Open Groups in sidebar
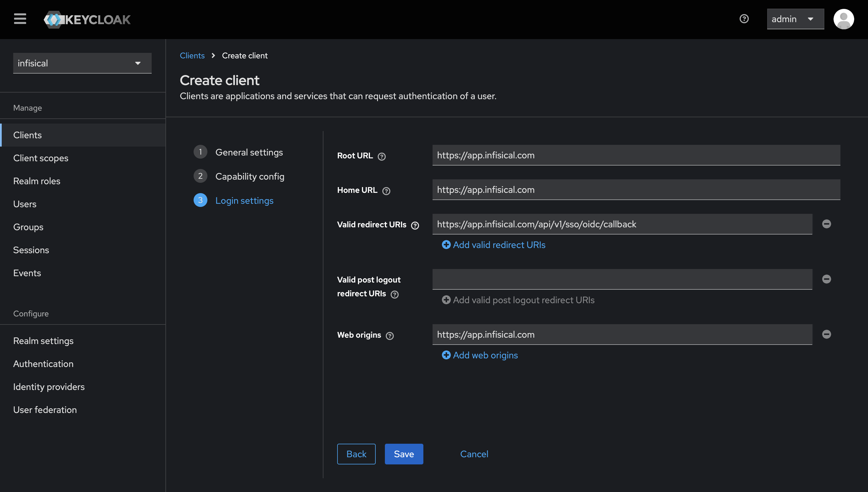The height and width of the screenshot is (492, 868). pos(83,227)
